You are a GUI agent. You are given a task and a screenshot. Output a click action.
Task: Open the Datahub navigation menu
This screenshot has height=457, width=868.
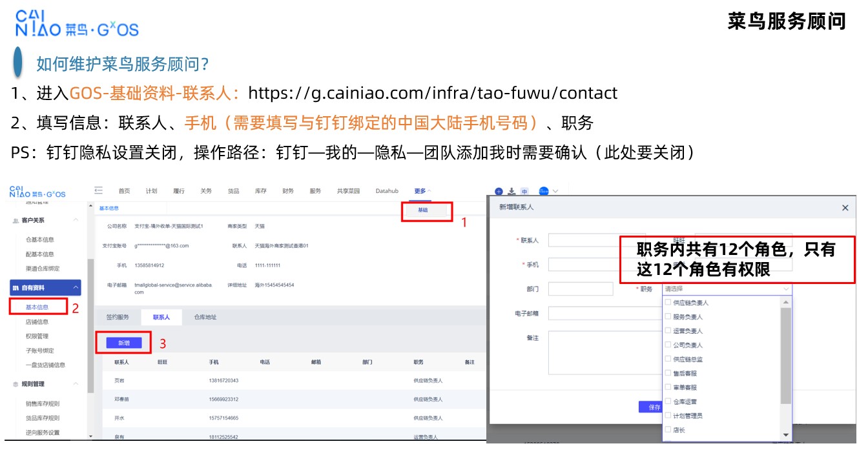click(x=387, y=191)
